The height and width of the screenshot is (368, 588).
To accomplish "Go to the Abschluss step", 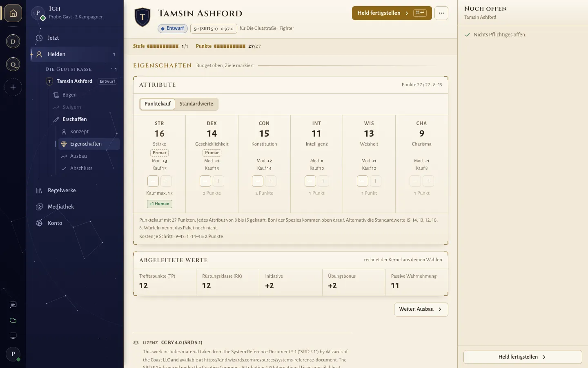I will (x=89, y=168).
